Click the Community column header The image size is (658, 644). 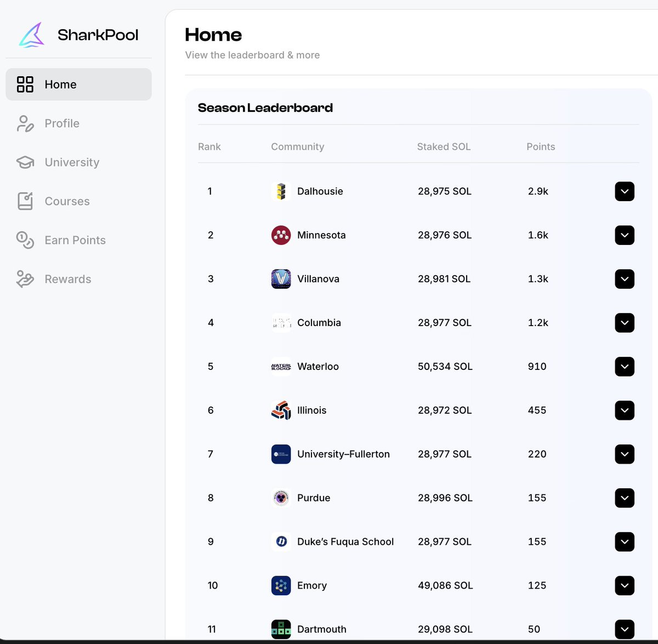tap(298, 147)
